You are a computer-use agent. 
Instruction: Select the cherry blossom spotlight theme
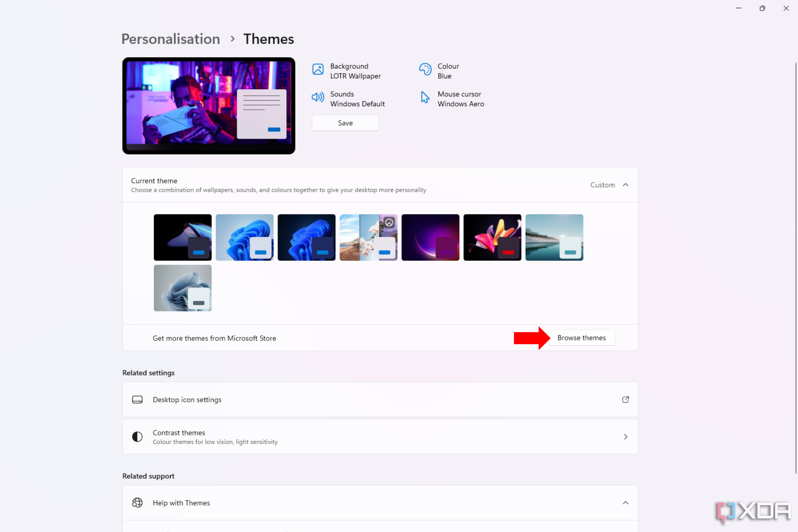(x=368, y=238)
